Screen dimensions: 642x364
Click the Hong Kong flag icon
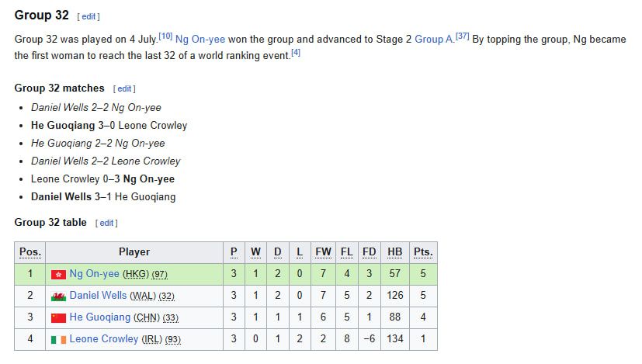58,274
